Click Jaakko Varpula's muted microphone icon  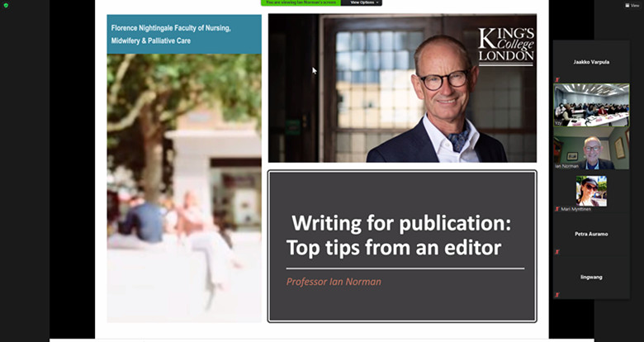(557, 80)
